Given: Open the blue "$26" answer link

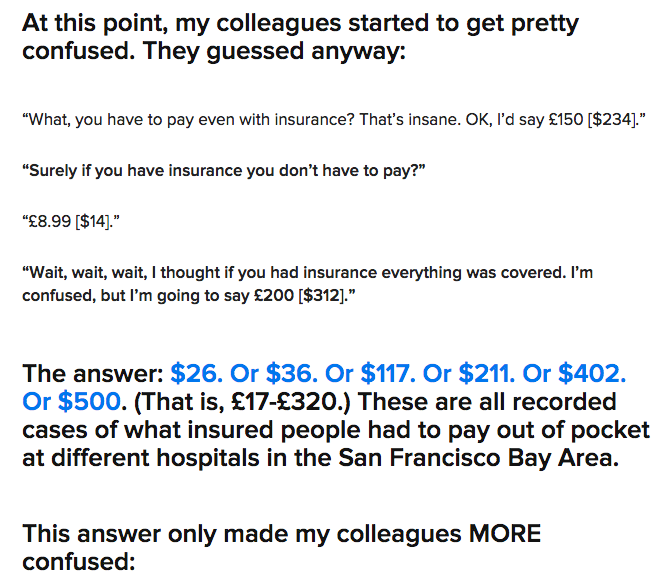Looking at the screenshot, I should pyautogui.click(x=196, y=374).
